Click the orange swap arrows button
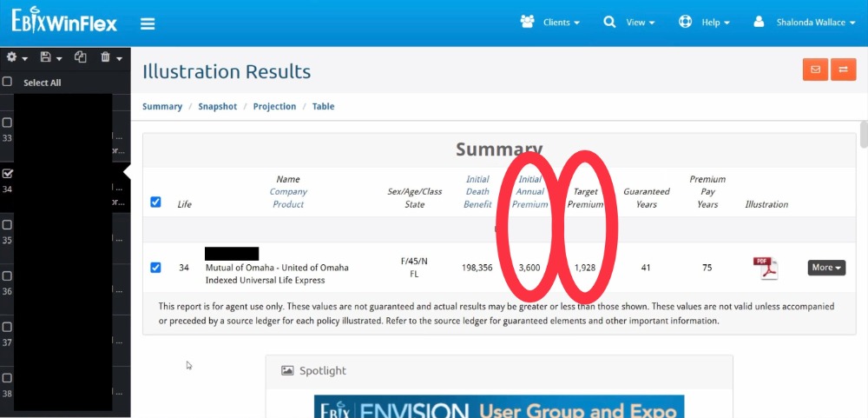868x418 pixels. 843,70
